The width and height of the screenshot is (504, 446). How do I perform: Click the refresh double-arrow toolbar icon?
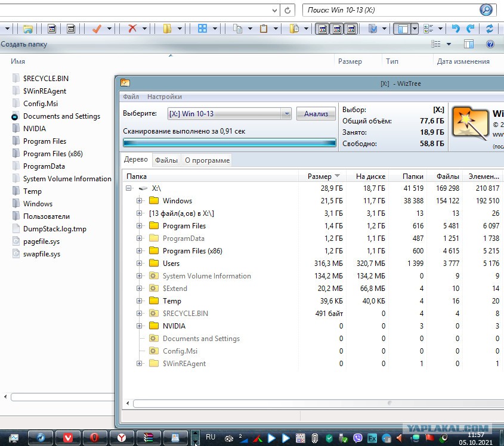tap(490, 29)
